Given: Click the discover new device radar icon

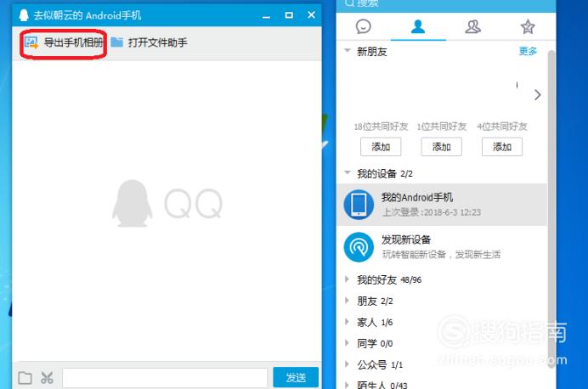Looking at the screenshot, I should (x=359, y=247).
